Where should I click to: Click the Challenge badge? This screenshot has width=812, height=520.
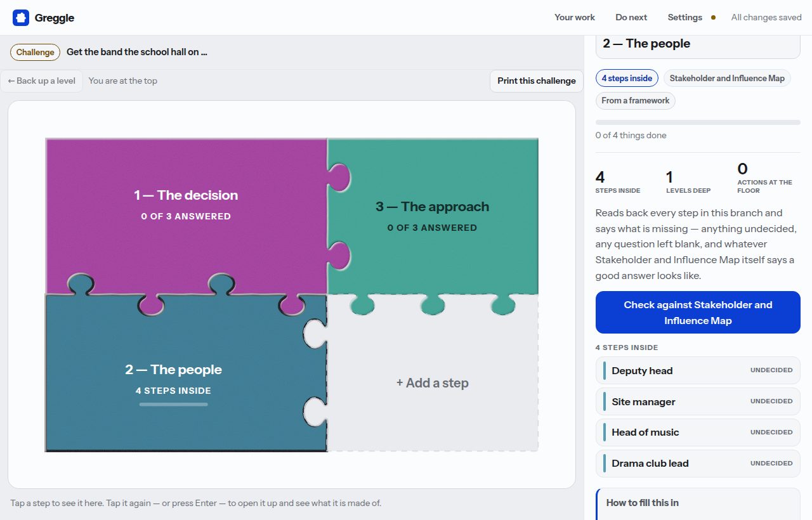[x=36, y=52]
